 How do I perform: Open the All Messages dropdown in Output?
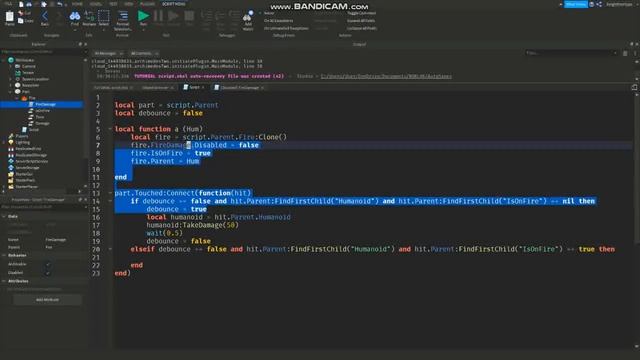(109, 53)
